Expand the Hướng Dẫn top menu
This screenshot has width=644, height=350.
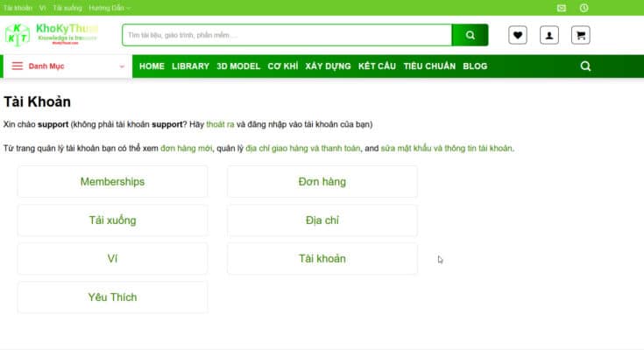pyautogui.click(x=110, y=8)
